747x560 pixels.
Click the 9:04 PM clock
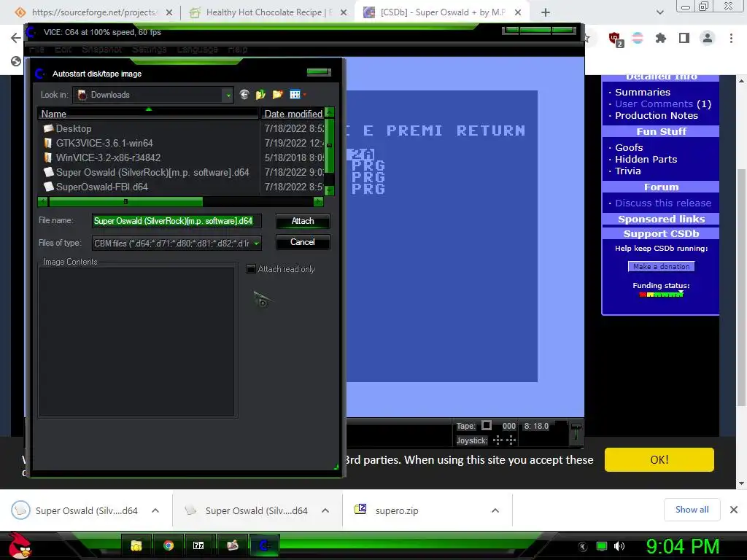click(x=682, y=546)
